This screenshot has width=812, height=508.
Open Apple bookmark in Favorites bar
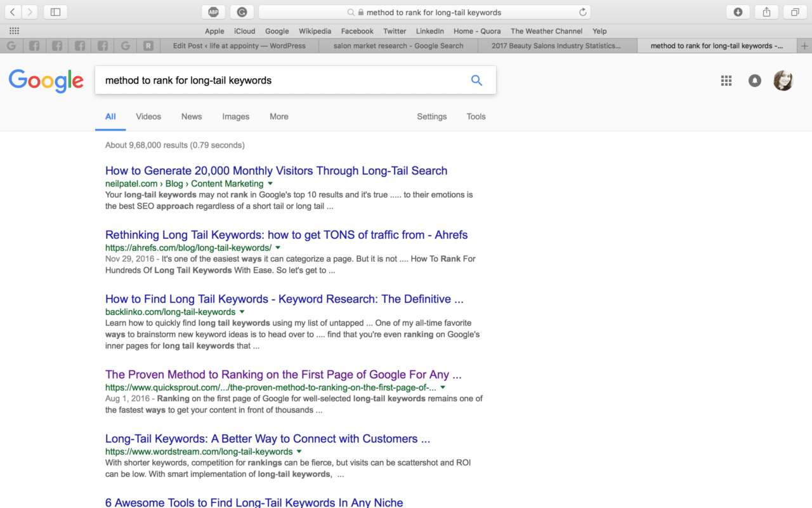(x=214, y=31)
